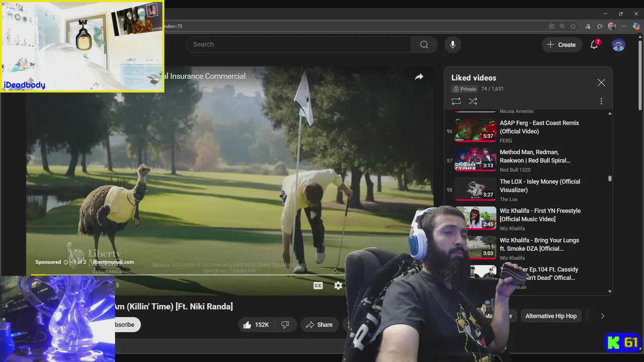Start voice search with the microphone

click(x=452, y=44)
